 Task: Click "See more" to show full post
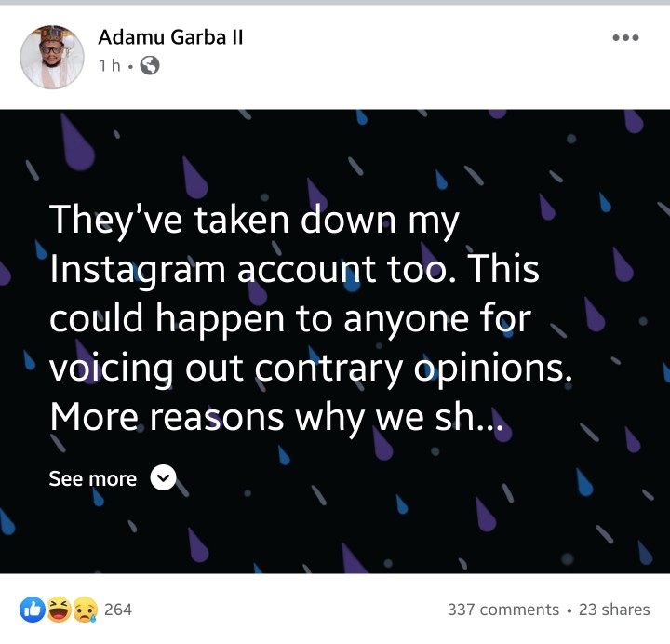click(92, 478)
